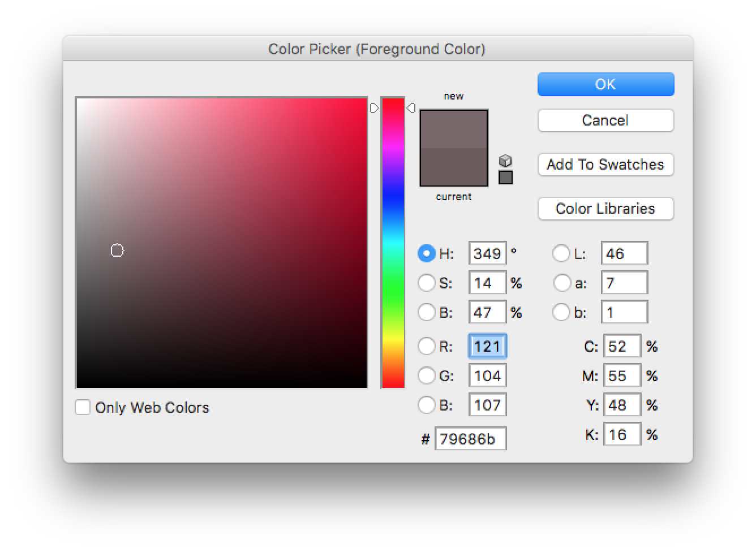756x553 pixels.
Task: Select the Saturation (S) radio button
Action: click(x=426, y=283)
